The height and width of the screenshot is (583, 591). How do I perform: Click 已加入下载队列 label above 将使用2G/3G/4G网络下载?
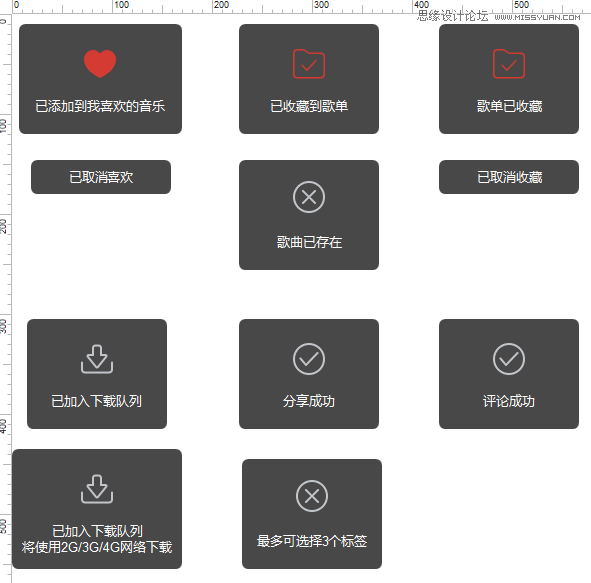[97, 531]
